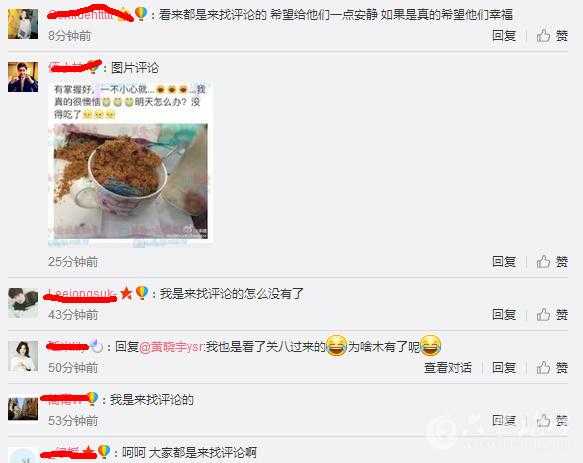Open the top commenter's avatar profile
This screenshot has height=463, width=583.
[23, 24]
